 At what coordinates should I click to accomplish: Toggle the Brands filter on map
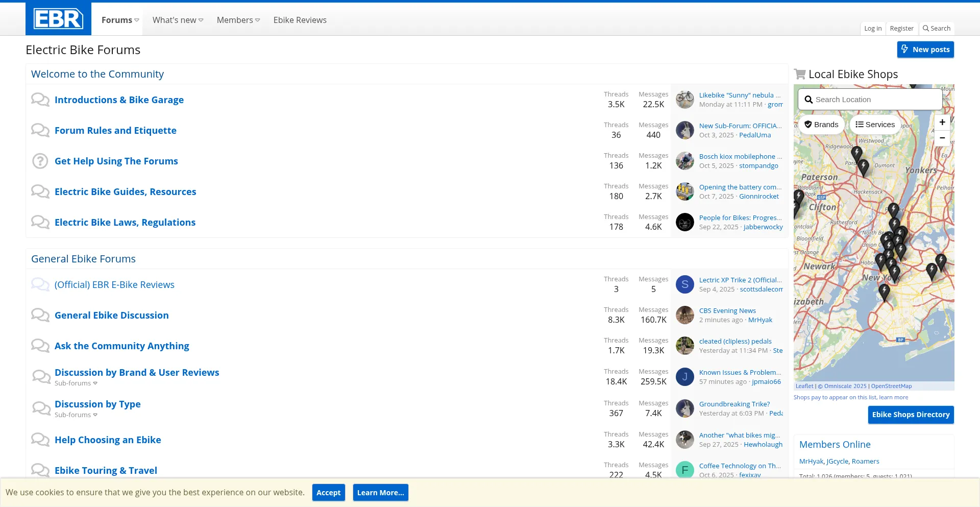coord(821,125)
